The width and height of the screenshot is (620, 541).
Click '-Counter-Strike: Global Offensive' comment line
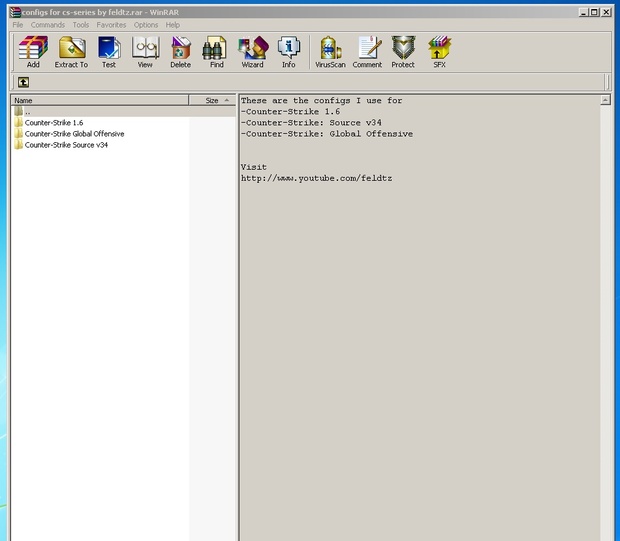point(327,134)
